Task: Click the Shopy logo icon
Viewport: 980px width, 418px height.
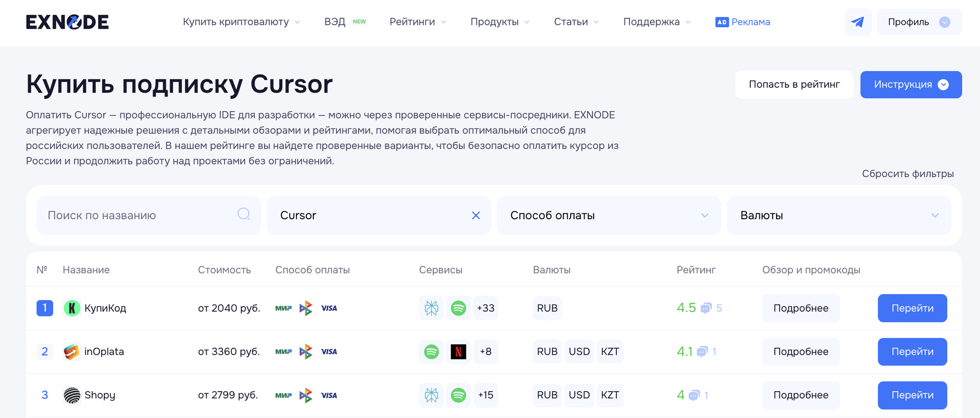Action: [x=72, y=395]
